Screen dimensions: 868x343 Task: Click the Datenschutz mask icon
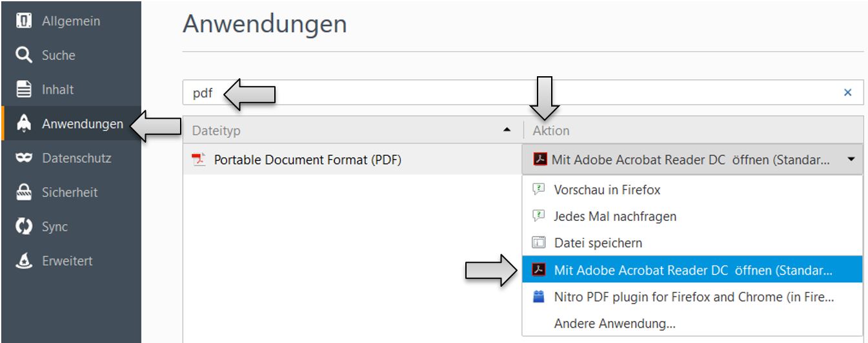[24, 158]
